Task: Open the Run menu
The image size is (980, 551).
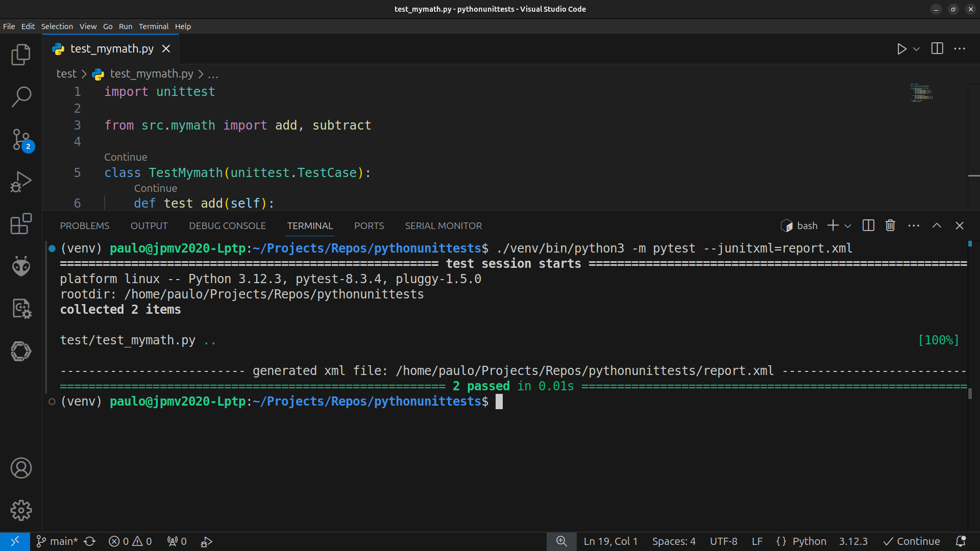Action: click(125, 26)
